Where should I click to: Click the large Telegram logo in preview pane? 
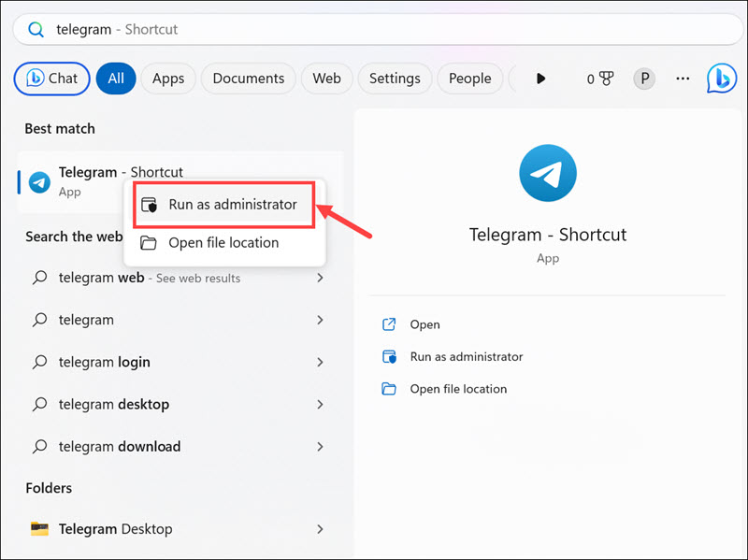point(548,173)
